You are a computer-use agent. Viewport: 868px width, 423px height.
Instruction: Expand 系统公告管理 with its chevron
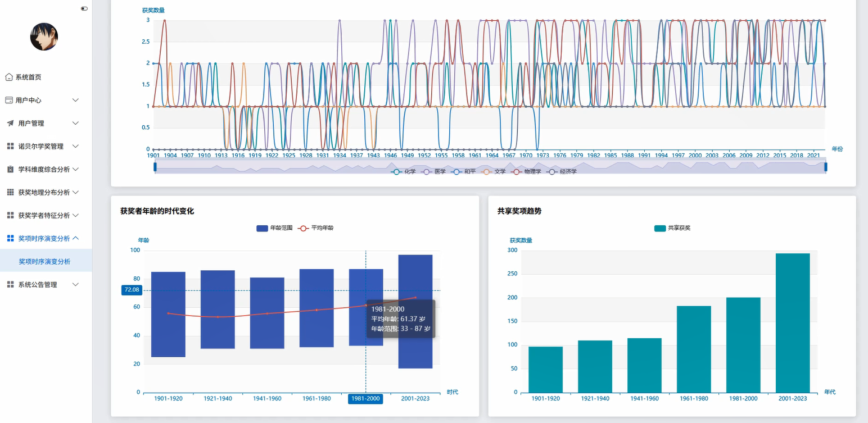[x=76, y=285]
